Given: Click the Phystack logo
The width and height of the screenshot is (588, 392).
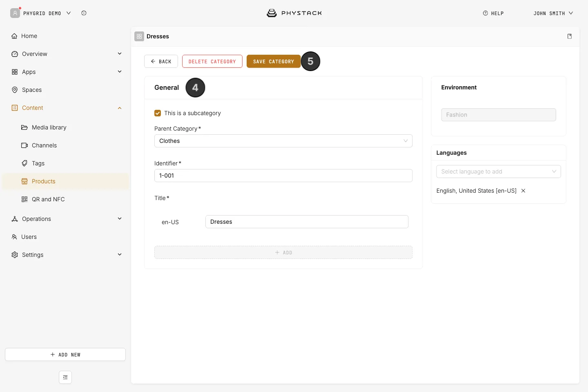Looking at the screenshot, I should point(294,13).
